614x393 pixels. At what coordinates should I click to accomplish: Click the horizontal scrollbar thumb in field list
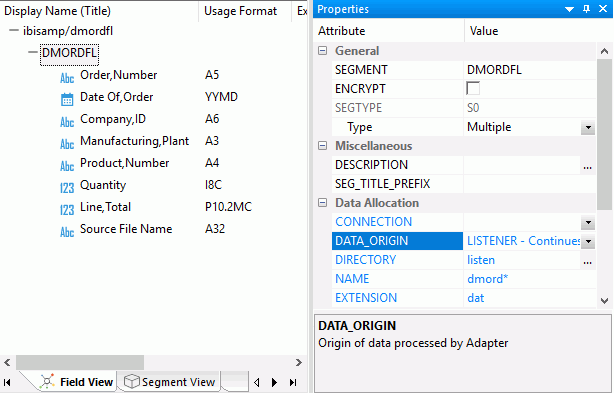(80, 362)
